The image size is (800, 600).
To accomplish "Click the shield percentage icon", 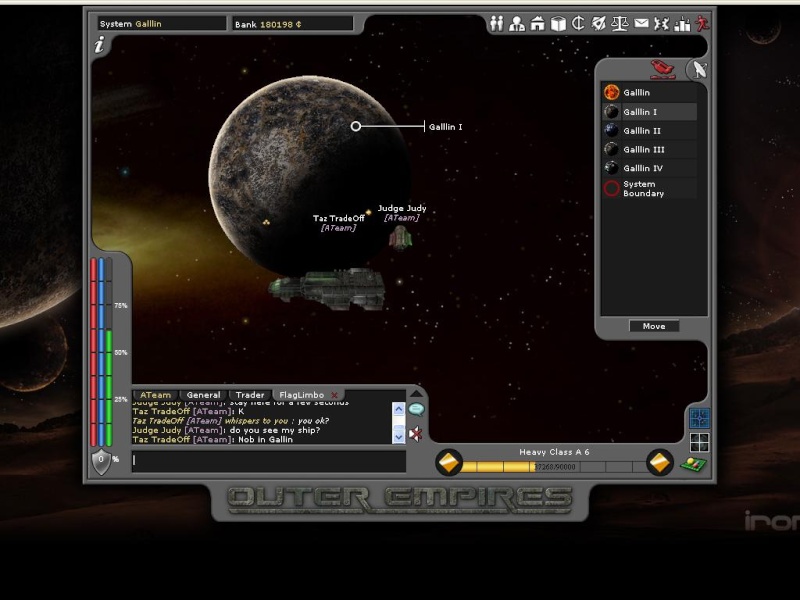I will [101, 461].
